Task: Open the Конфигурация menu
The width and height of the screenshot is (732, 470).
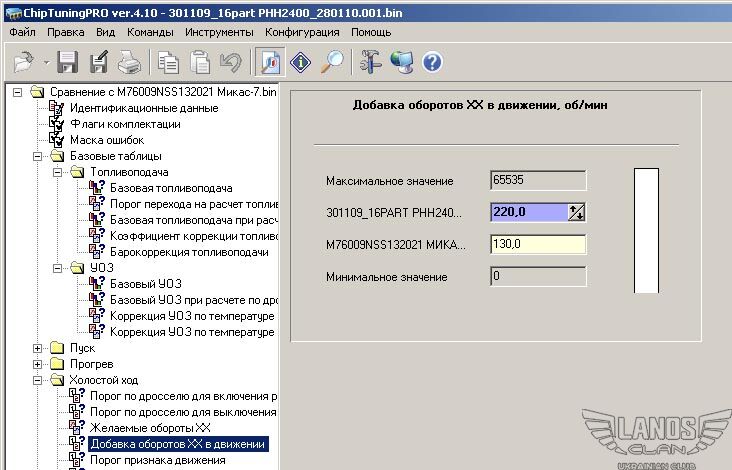Action: pyautogui.click(x=302, y=32)
